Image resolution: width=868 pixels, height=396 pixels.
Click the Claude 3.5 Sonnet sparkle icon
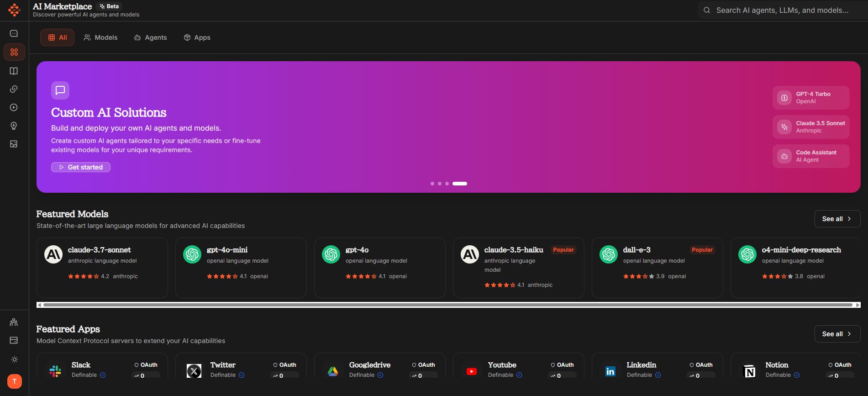[x=784, y=127]
